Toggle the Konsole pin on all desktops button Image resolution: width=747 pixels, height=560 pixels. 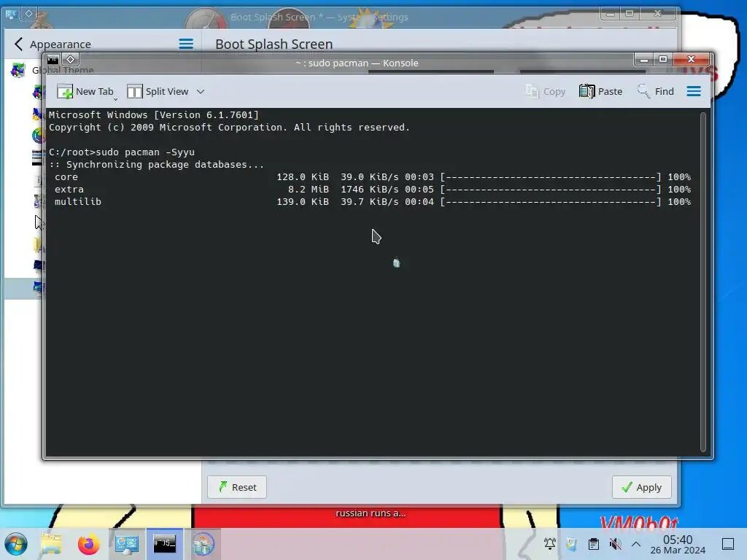click(x=71, y=60)
